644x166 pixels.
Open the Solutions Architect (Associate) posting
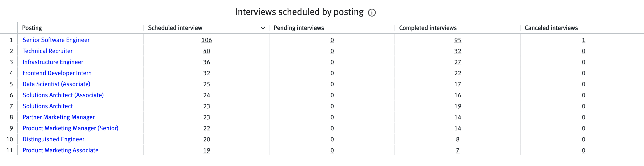[x=63, y=95]
